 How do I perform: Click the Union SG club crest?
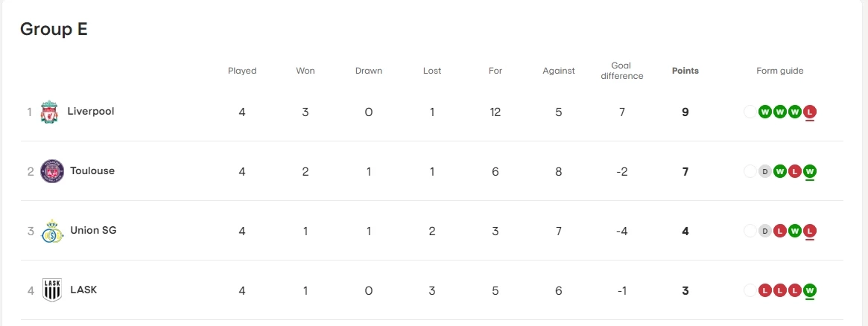coord(52,231)
